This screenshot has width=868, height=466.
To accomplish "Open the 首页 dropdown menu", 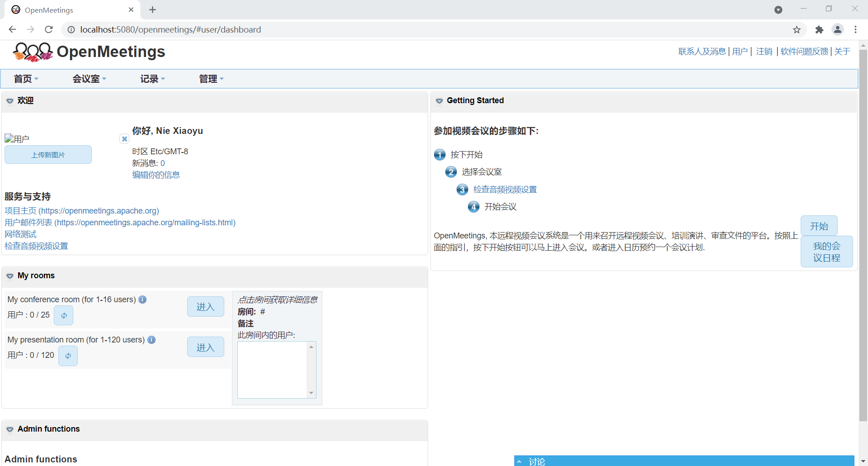I will tap(26, 79).
